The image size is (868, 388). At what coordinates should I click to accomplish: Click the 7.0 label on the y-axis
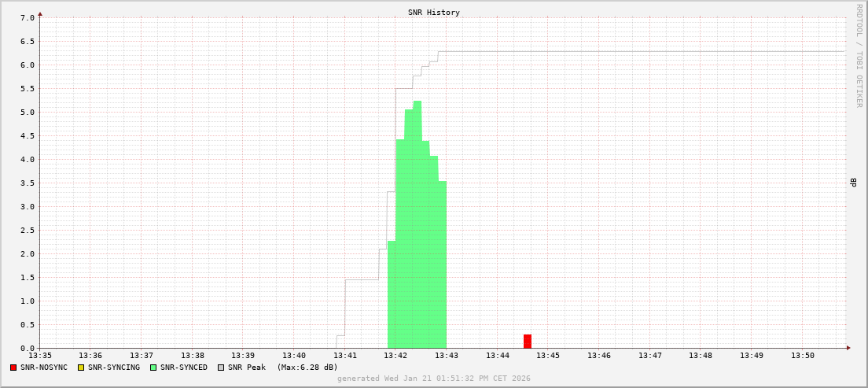pos(27,17)
